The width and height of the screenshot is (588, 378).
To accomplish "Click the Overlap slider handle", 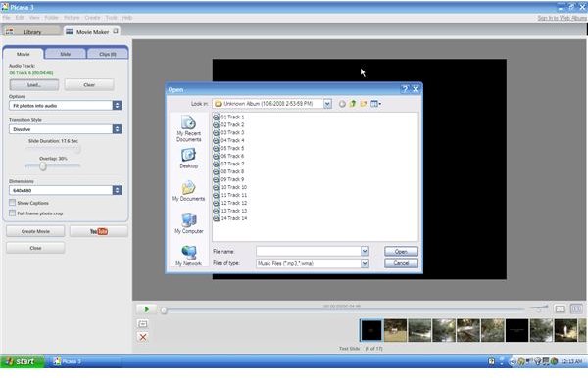I will coord(43,165).
